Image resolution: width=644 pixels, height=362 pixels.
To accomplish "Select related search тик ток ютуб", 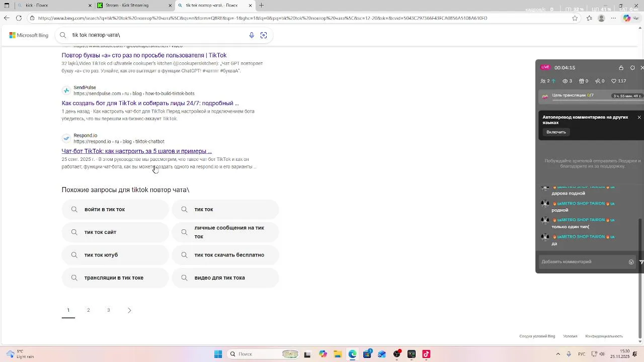I will pyautogui.click(x=115, y=255).
